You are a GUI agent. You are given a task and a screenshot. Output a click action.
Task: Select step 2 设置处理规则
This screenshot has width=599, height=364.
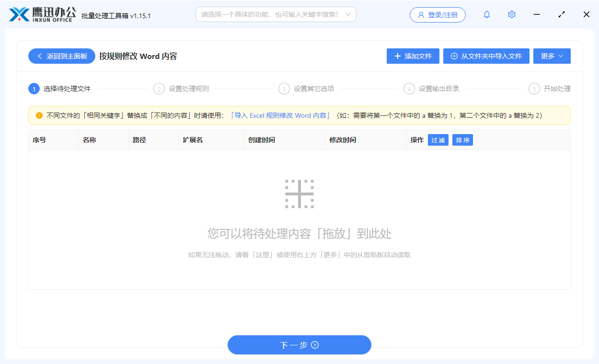point(181,89)
